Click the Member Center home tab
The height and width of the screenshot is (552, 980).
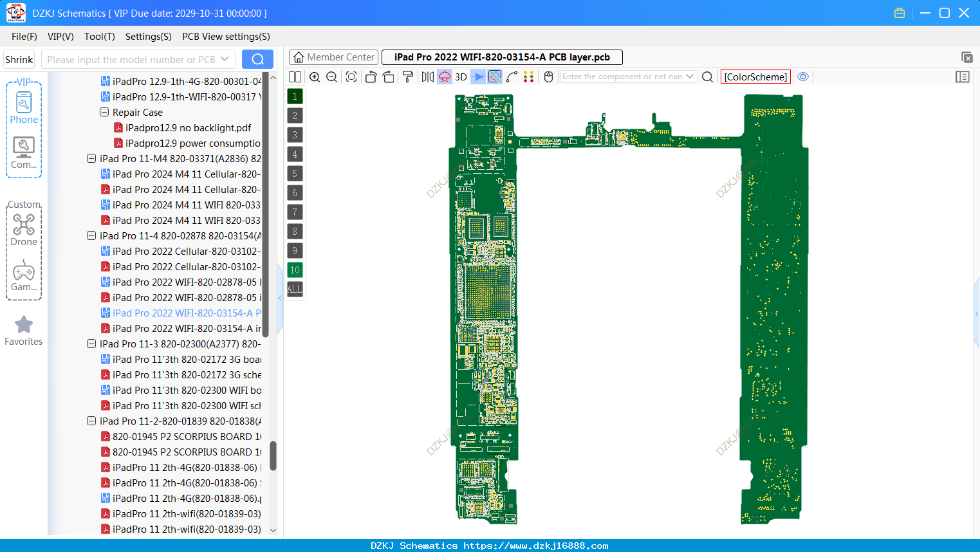[x=333, y=57]
